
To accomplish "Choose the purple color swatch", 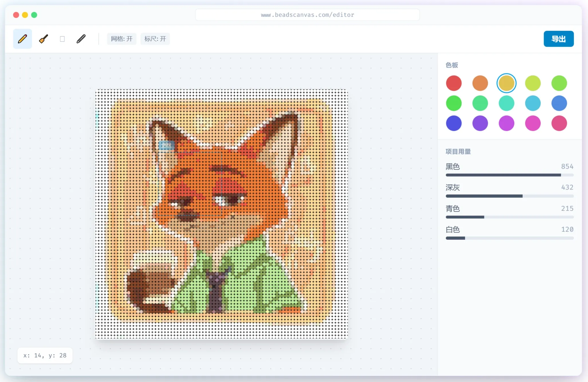I will click(480, 123).
